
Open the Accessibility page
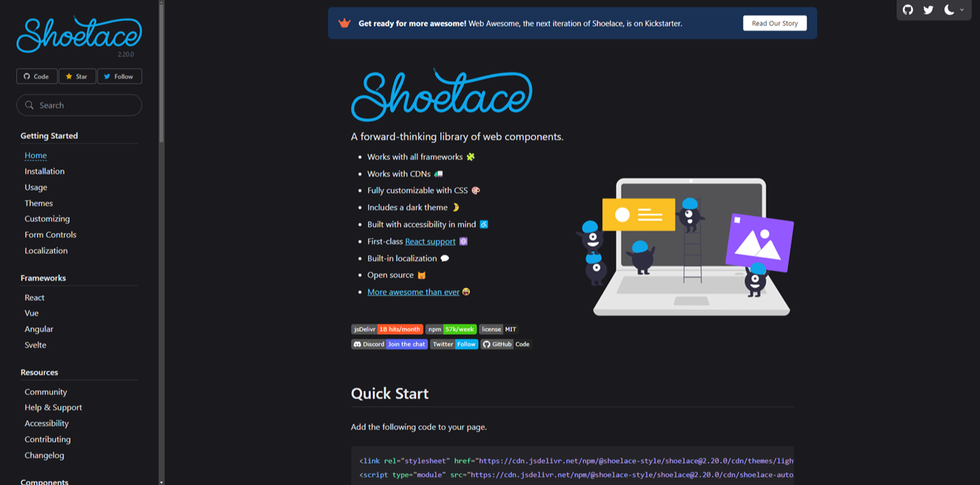46,424
